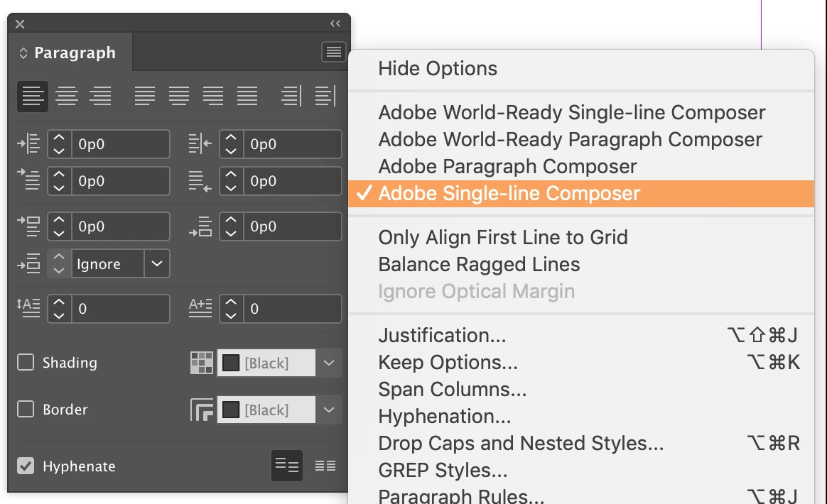Click the Space After field
The image size is (827, 504).
click(x=292, y=226)
